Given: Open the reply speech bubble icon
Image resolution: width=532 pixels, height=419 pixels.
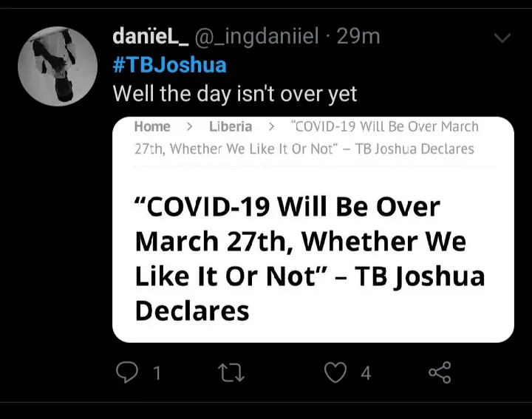Looking at the screenshot, I should click(x=127, y=372).
